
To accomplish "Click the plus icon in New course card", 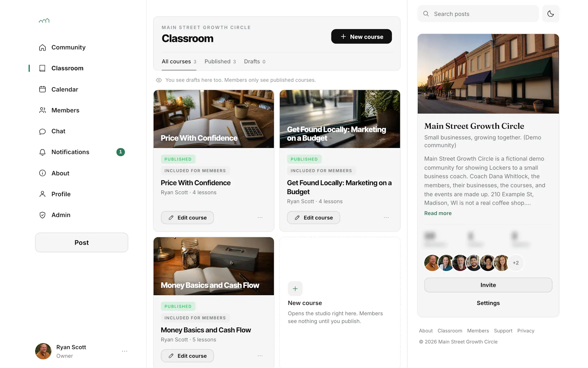I will [x=295, y=289].
